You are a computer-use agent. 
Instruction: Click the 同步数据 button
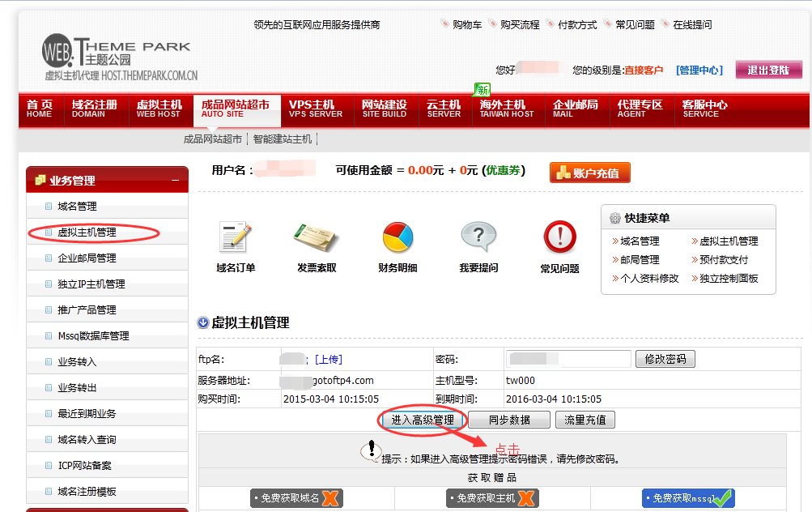pyautogui.click(x=509, y=420)
